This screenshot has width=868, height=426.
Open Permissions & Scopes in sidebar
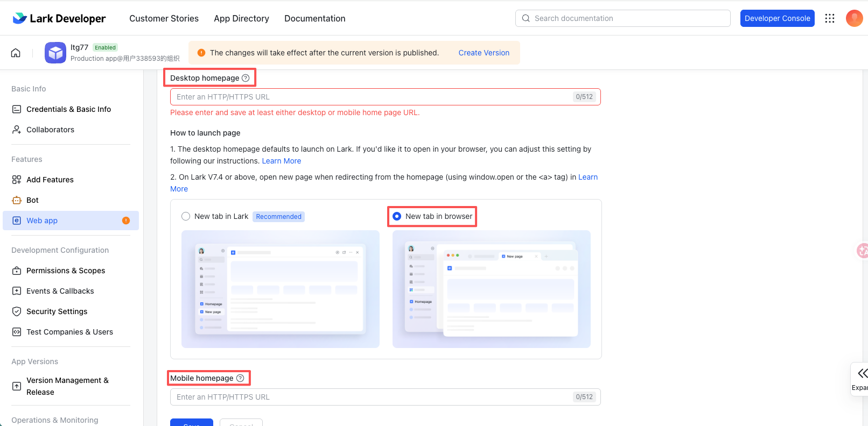[66, 271]
